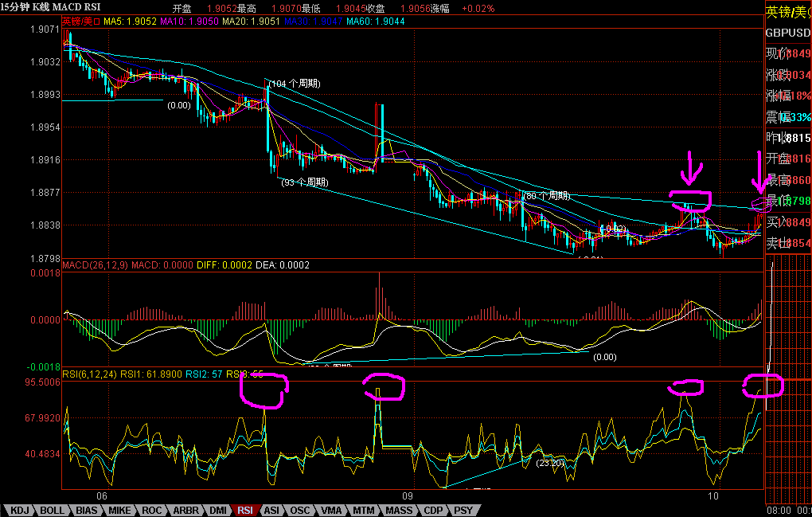Show the ROC indicator
Viewport: 812px width, 517px height.
coord(152,510)
